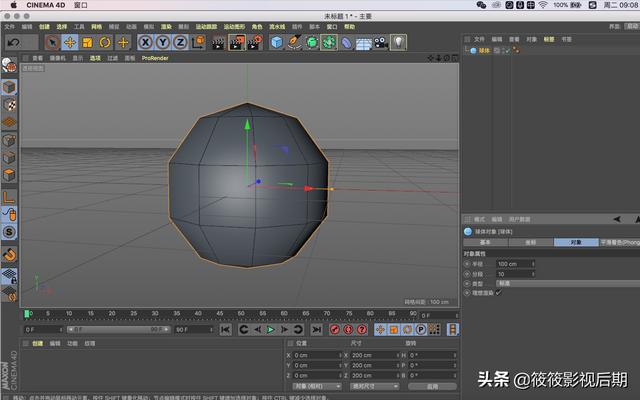640x400 pixels.
Task: Click the 应用 apply button in coordinates
Action: coord(432,386)
